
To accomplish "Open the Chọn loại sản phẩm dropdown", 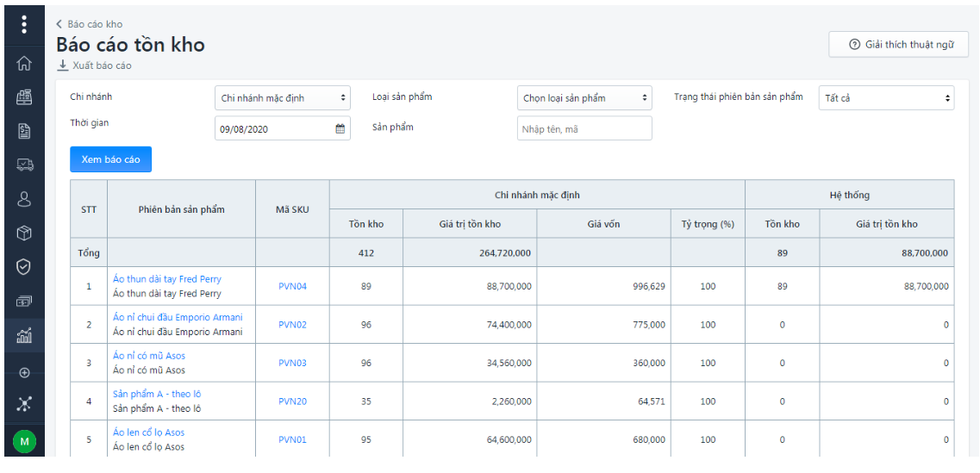I will click(584, 98).
